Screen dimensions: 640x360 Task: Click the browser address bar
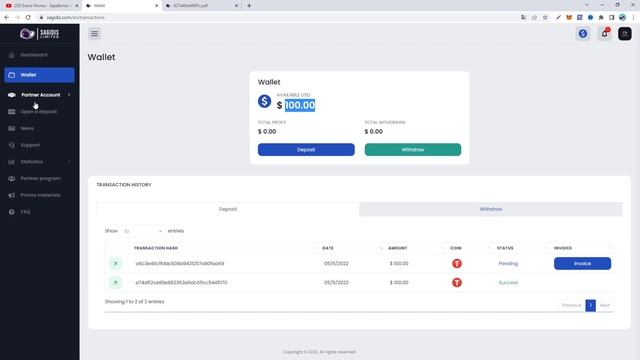[278, 18]
